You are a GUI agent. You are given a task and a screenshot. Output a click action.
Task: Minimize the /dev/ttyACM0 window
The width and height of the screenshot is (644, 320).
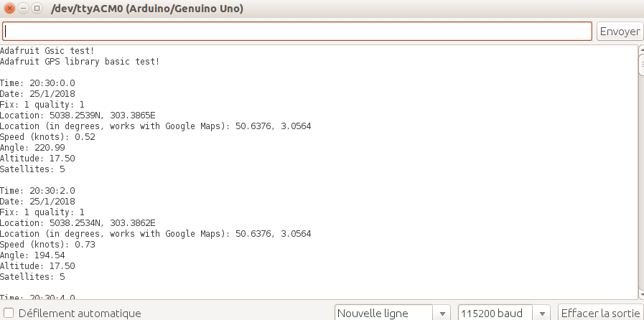tap(23, 10)
